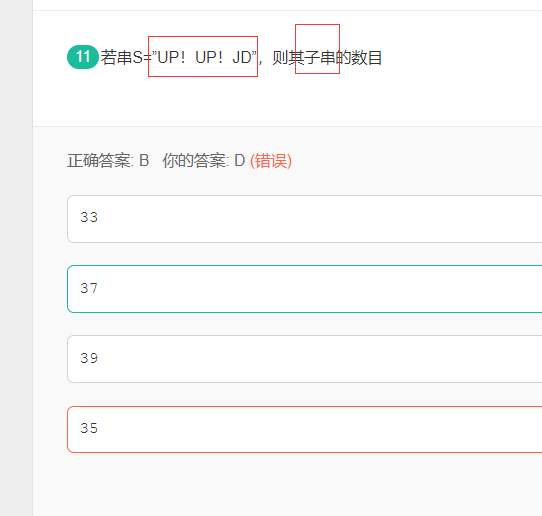Click the 你的答案 label text
The image size is (542, 516).
[195, 161]
